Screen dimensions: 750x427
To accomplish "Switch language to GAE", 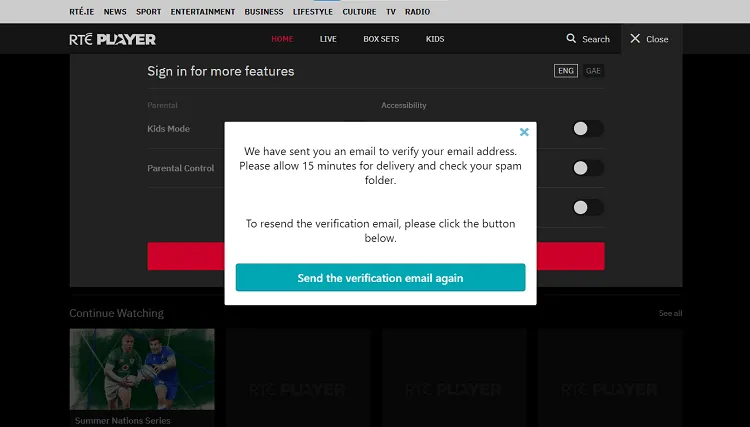I will tap(593, 71).
